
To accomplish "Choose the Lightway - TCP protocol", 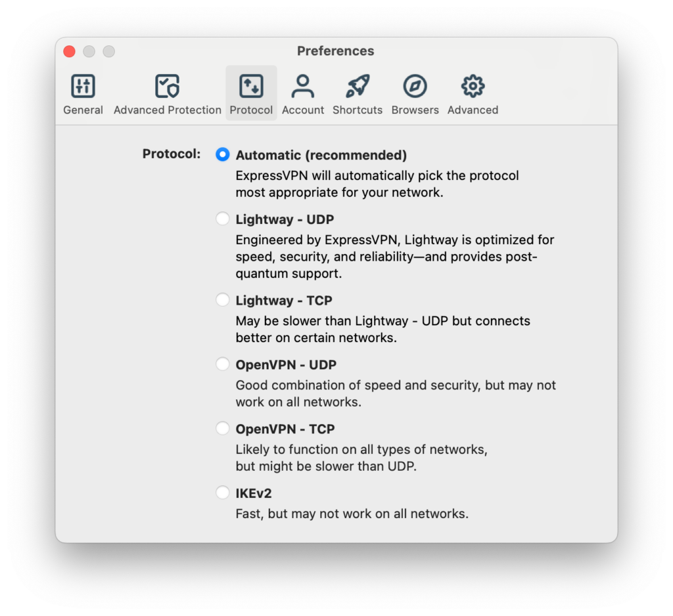I will pyautogui.click(x=222, y=299).
